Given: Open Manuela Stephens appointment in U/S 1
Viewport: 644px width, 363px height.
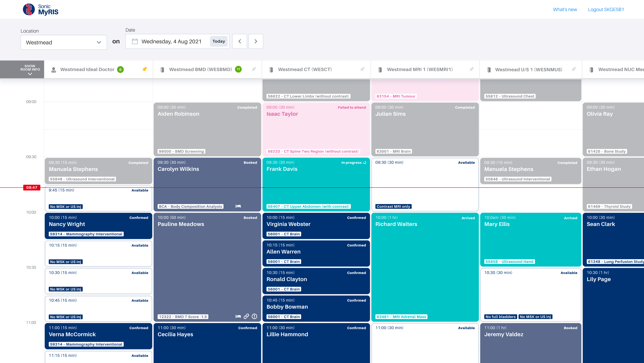Looking at the screenshot, I should [531, 171].
